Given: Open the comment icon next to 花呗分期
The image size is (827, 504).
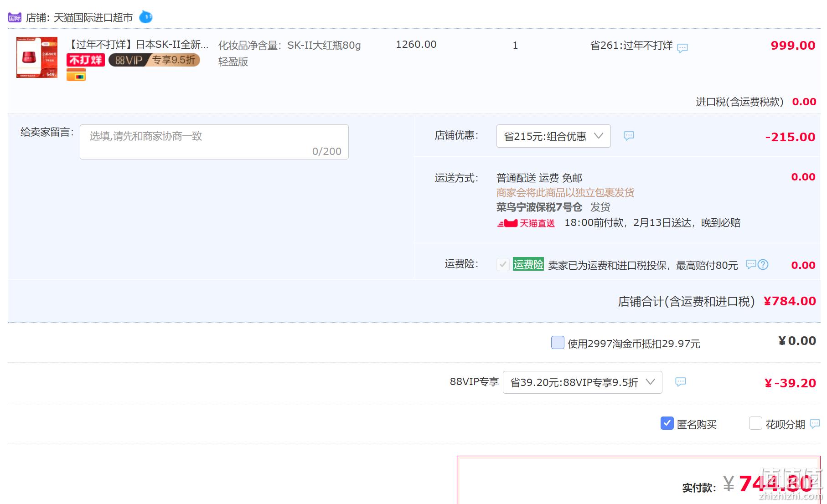Looking at the screenshot, I should click(814, 424).
